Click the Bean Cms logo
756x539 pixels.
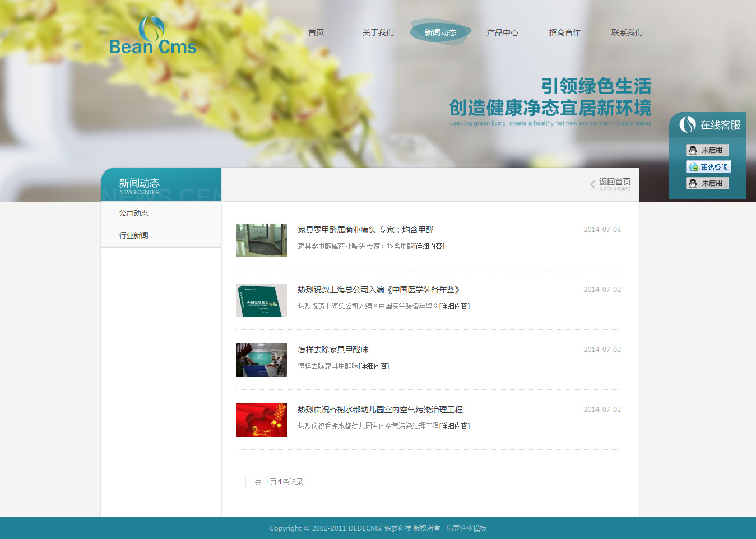pos(152,36)
